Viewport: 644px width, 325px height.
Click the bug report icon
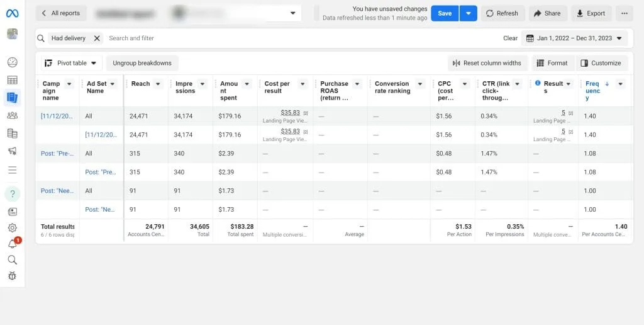tap(13, 276)
